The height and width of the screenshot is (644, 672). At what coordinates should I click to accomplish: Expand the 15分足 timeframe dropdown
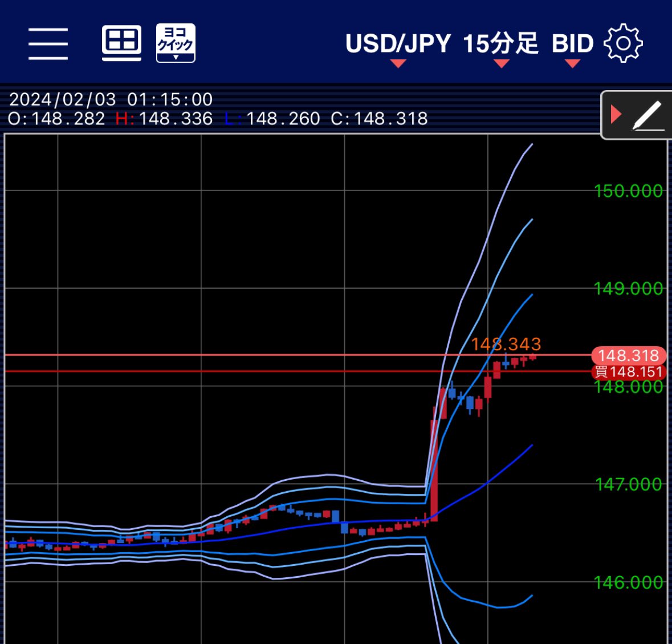click(501, 43)
